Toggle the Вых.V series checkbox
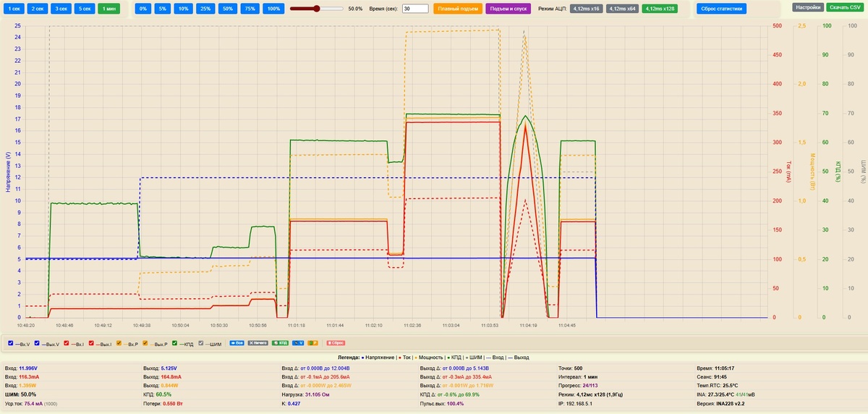 (37, 343)
